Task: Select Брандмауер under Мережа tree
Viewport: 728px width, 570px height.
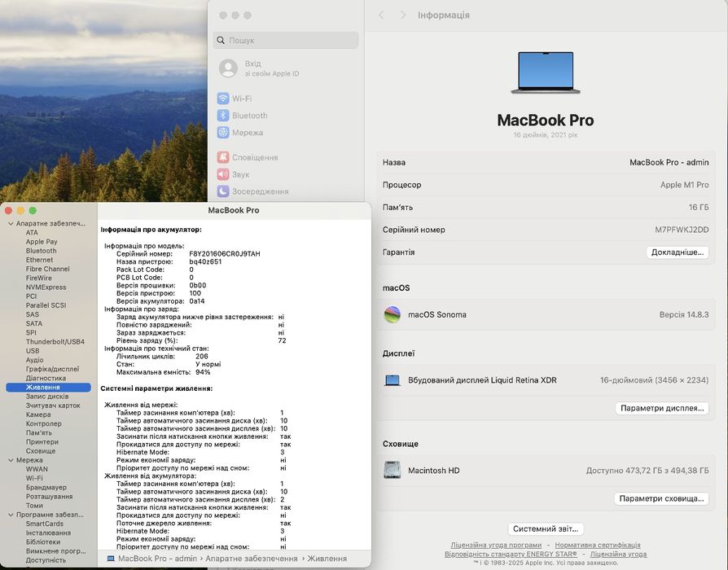Action: (x=46, y=488)
